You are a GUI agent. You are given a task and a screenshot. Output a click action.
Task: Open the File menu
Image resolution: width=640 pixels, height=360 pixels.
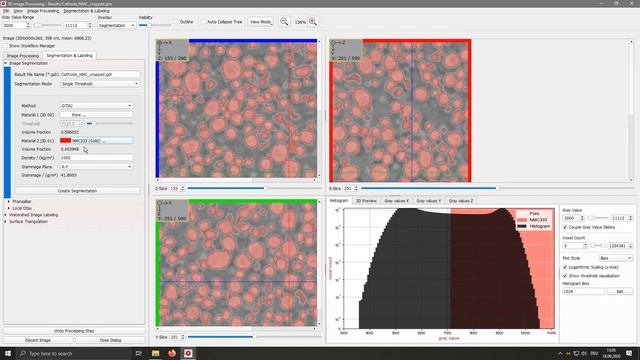[6, 11]
